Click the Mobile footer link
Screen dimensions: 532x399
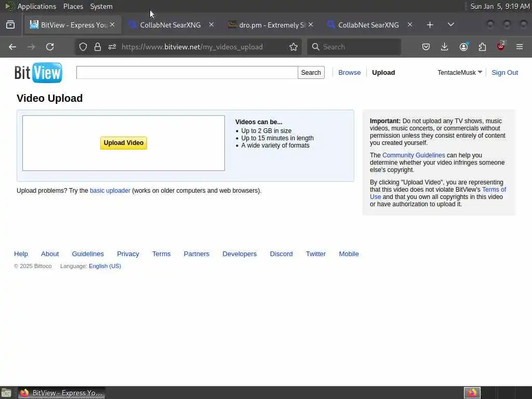pos(349,254)
